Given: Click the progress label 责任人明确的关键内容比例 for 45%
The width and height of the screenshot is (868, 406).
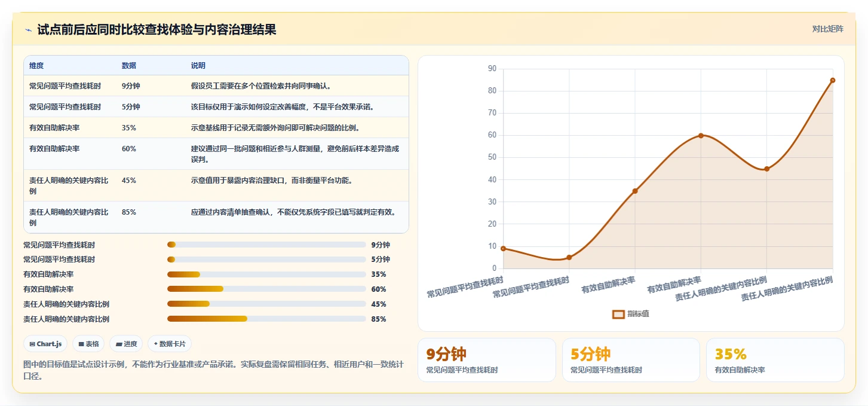Looking at the screenshot, I should click(x=66, y=304).
